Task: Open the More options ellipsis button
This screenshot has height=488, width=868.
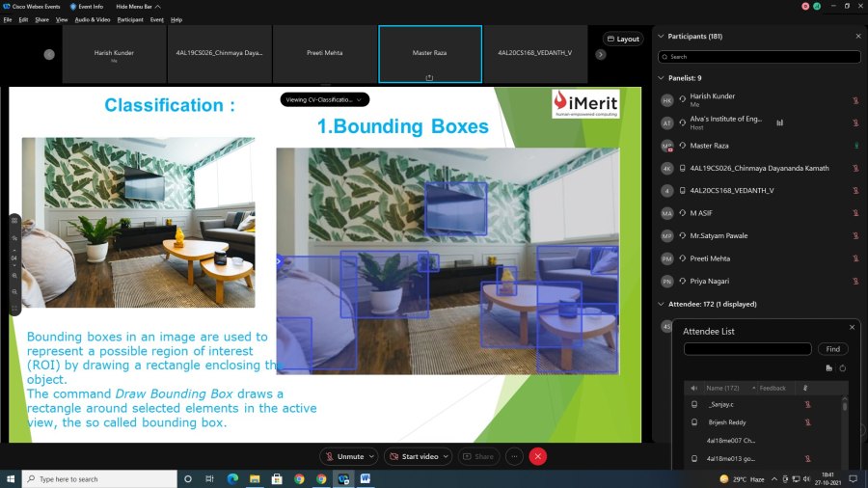Action: [514, 456]
